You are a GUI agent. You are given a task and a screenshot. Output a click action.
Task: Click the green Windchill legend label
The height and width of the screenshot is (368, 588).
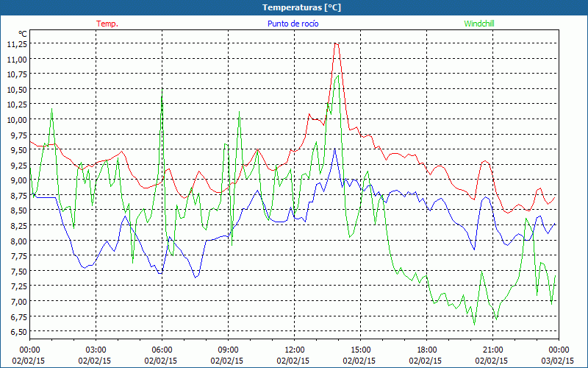[479, 24]
